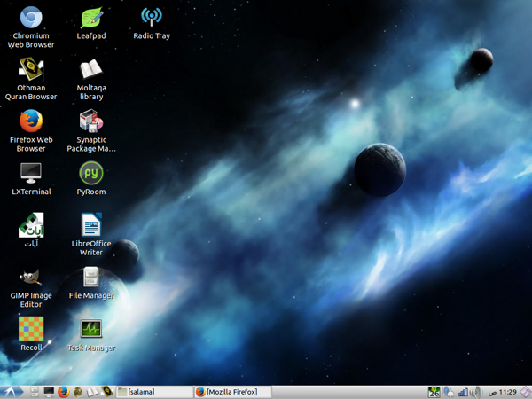
Task: Click the Quran book launcher in the panel
Action: 107,392
